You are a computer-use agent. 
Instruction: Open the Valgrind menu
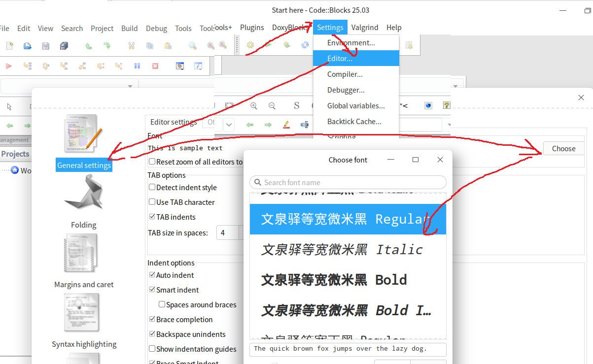tap(365, 28)
